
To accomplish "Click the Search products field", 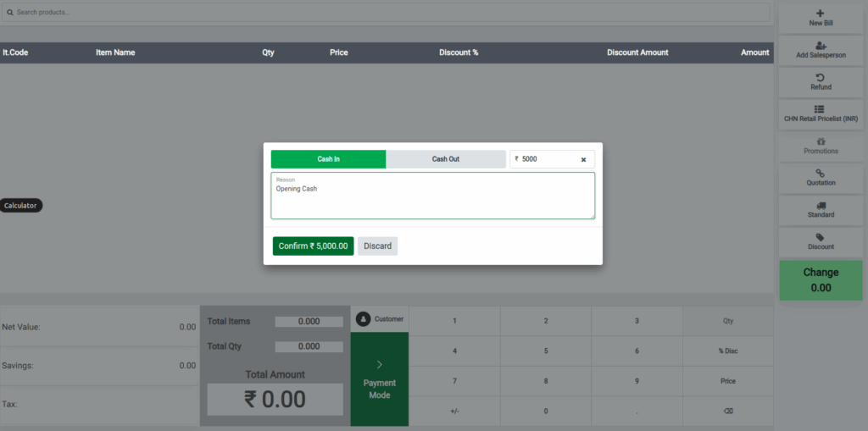I will (386, 12).
